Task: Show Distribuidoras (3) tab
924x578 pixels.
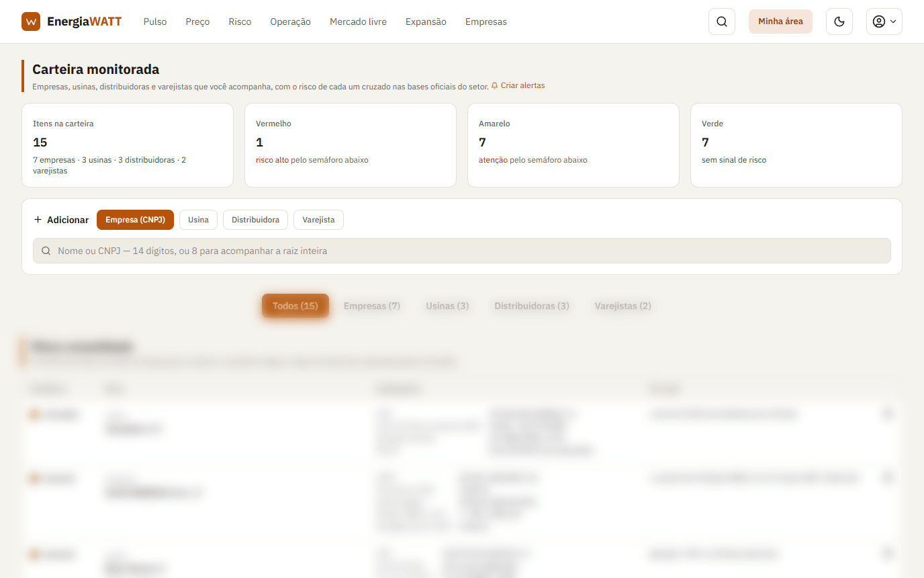Action: [532, 306]
